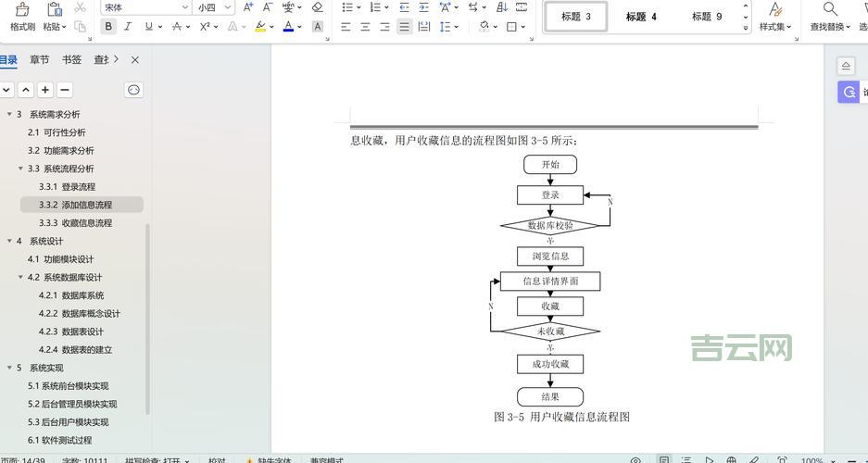Click the numbered list icon
This screenshot has height=463, width=868.
point(375,7)
